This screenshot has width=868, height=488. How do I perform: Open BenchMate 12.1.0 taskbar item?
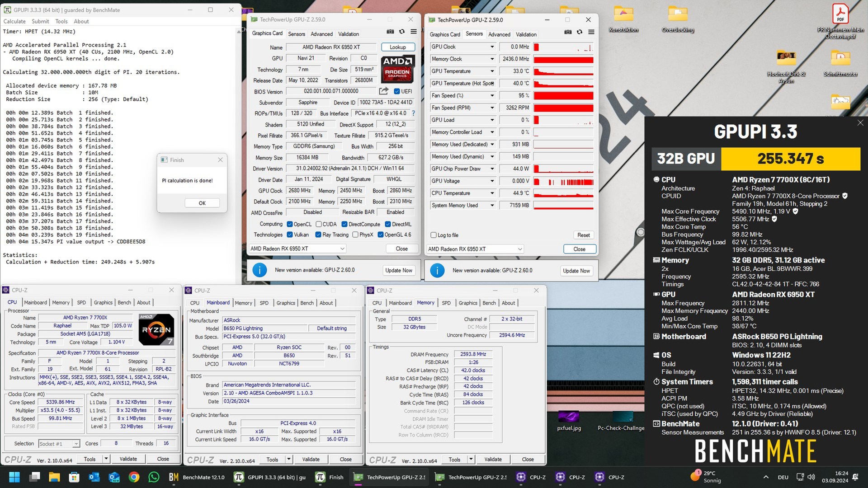(197, 477)
